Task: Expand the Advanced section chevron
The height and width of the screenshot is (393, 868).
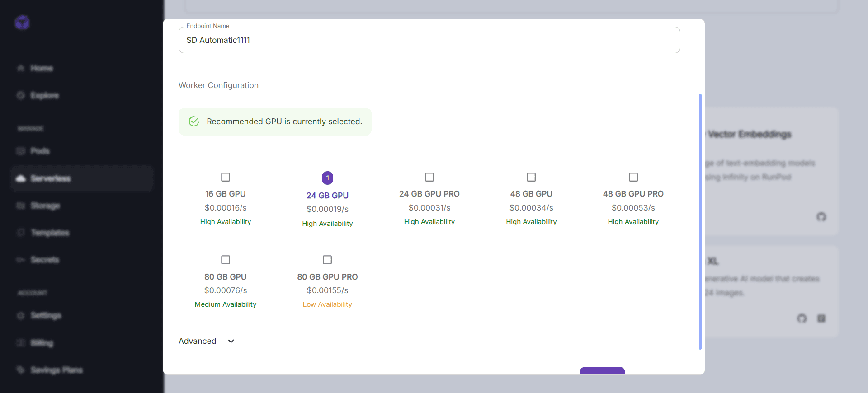Action: [231, 341]
